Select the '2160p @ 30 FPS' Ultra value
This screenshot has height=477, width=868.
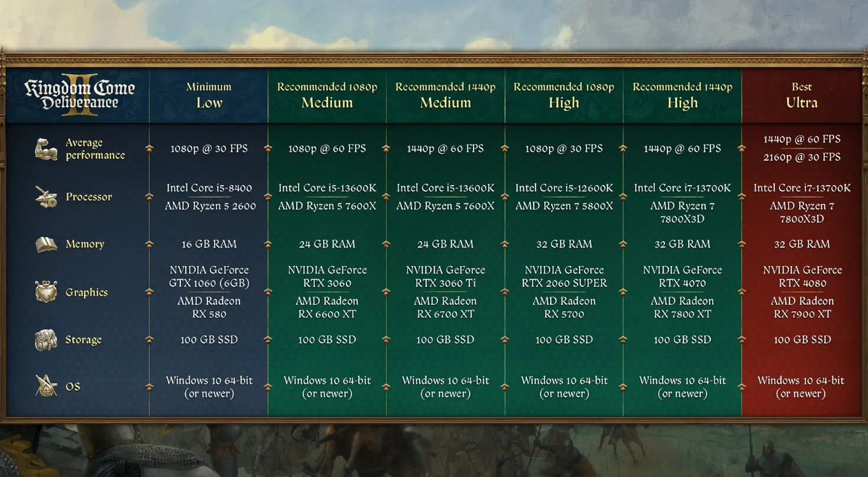pos(802,157)
